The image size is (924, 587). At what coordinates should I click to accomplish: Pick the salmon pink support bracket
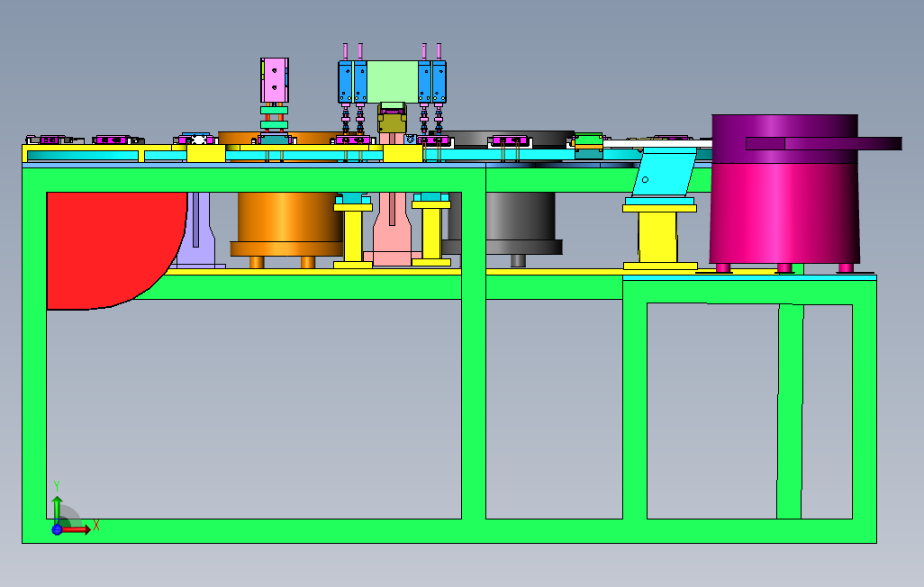coord(392,229)
